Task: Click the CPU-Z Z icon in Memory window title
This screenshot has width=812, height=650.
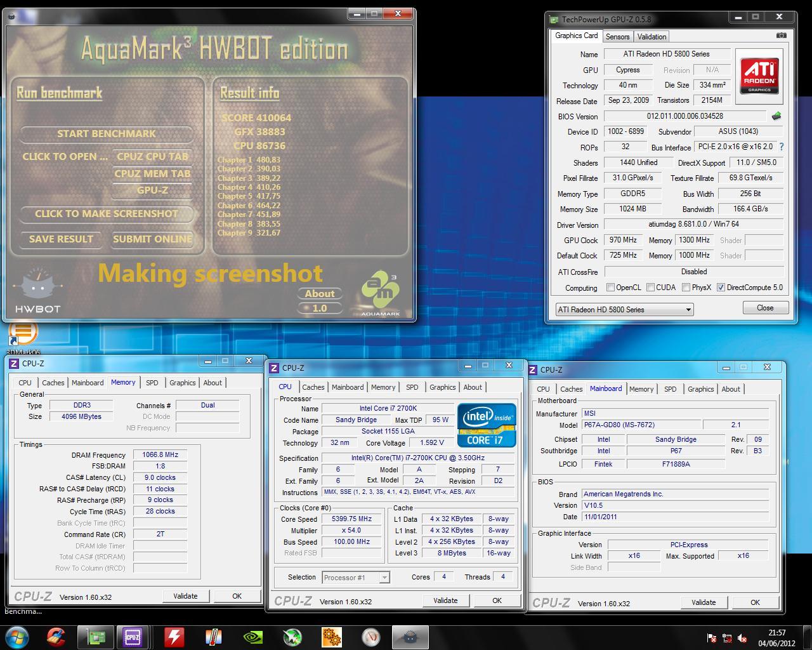Action: [14, 363]
